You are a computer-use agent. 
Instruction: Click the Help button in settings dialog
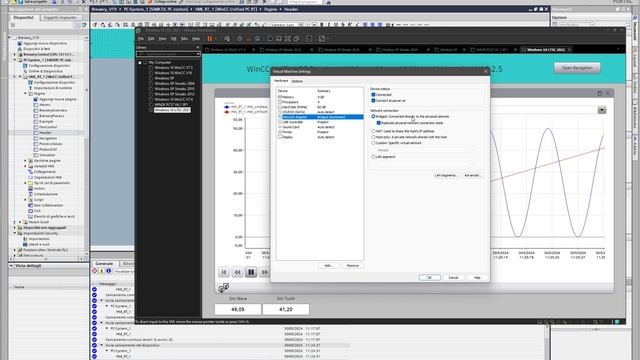pos(477,278)
